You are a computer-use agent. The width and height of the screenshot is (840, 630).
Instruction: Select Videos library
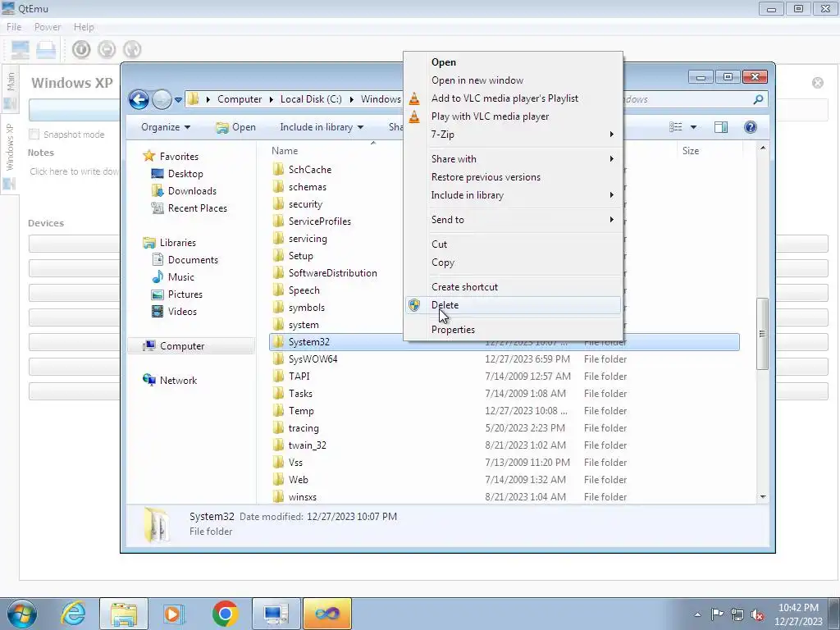pos(182,311)
